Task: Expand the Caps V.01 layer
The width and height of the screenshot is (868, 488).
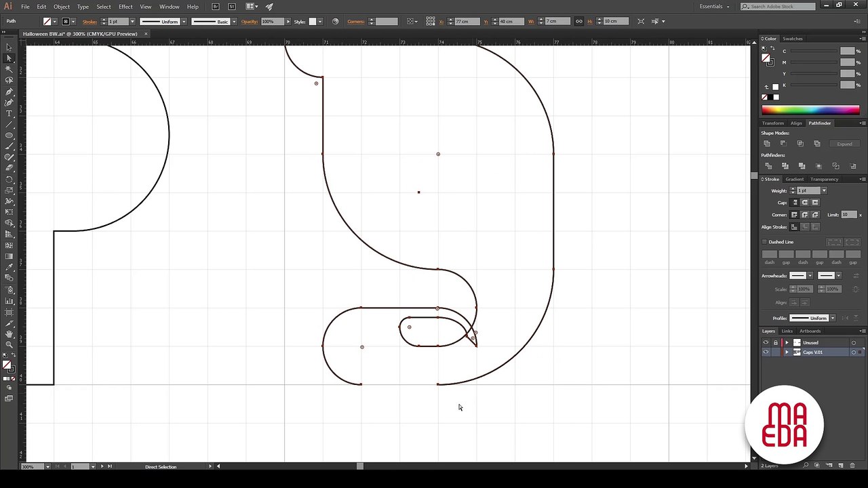Action: coord(787,352)
